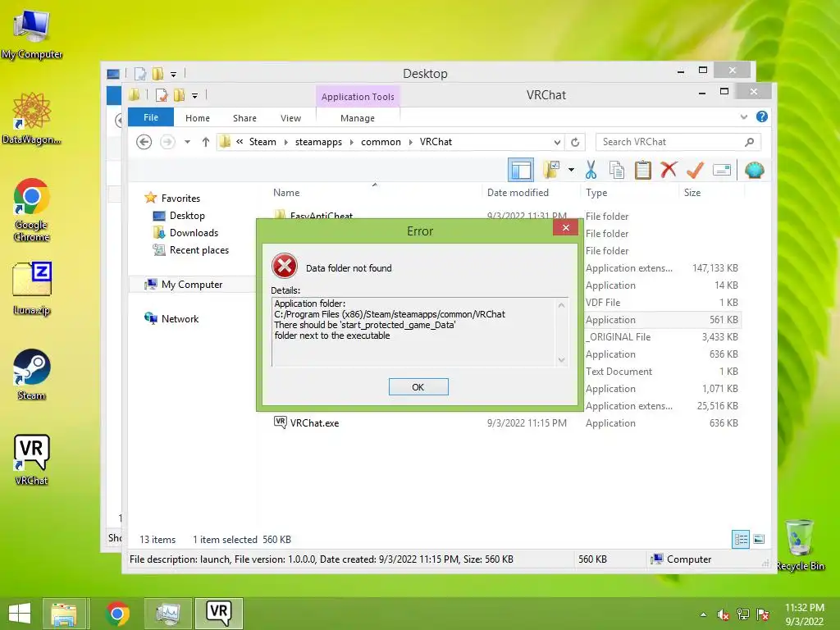This screenshot has width=840, height=630.
Task: Open the Desktop window quick access dropdown
Action: click(x=173, y=74)
